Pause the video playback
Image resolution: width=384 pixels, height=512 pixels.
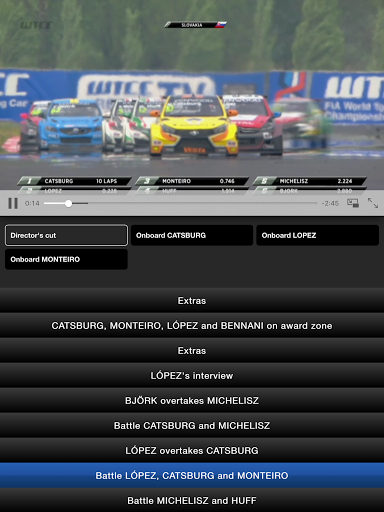pos(13,203)
